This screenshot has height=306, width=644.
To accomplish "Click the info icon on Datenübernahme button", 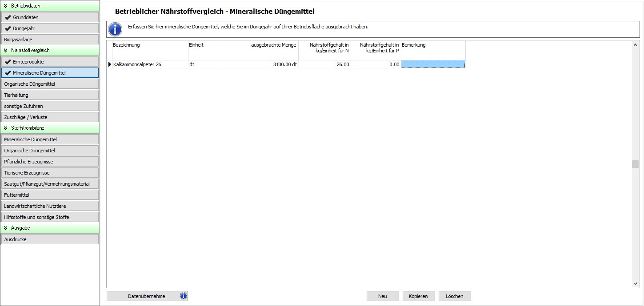I will [183, 296].
